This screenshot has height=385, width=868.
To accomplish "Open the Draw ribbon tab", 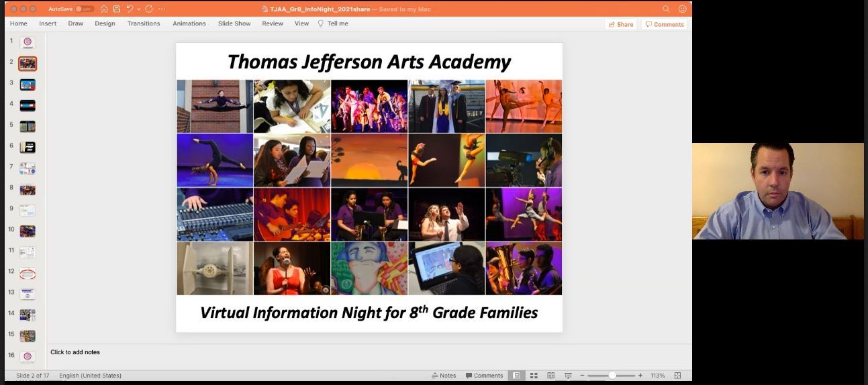I will [76, 23].
